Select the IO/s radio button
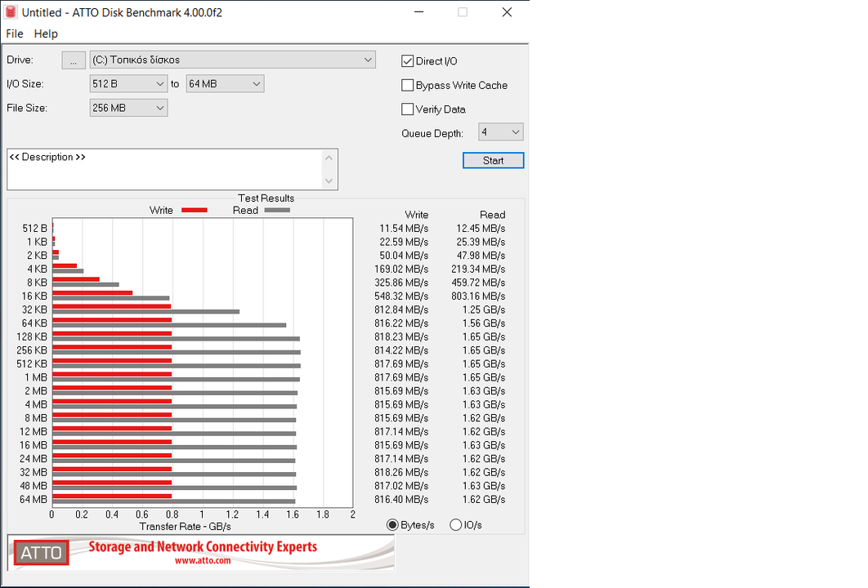Image resolution: width=868 pixels, height=588 pixels. coord(455,525)
